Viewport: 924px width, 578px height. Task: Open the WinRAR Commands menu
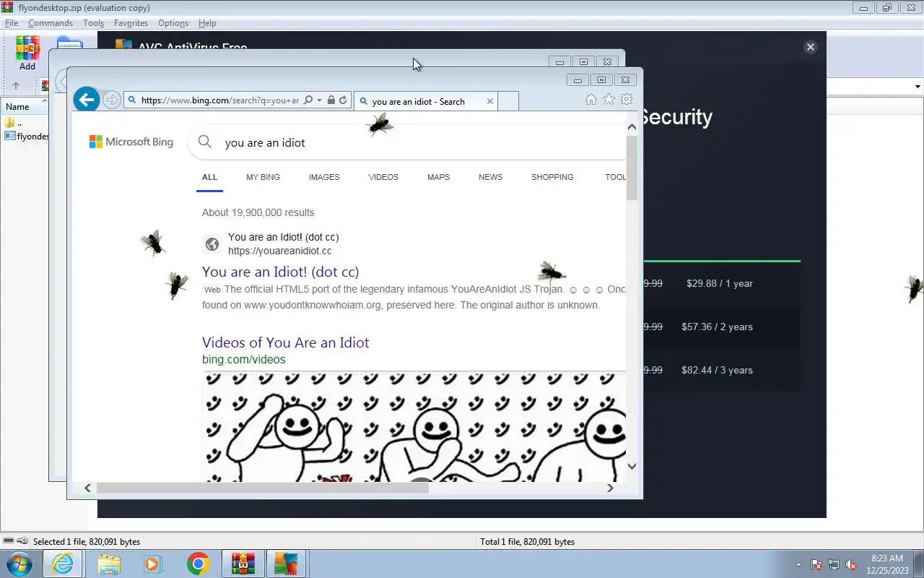51,23
